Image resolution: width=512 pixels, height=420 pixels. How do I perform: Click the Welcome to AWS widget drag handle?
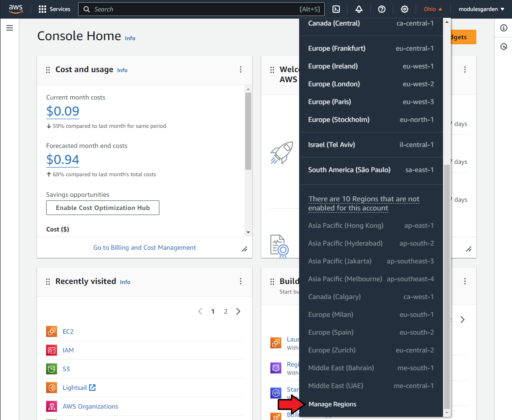click(x=272, y=70)
